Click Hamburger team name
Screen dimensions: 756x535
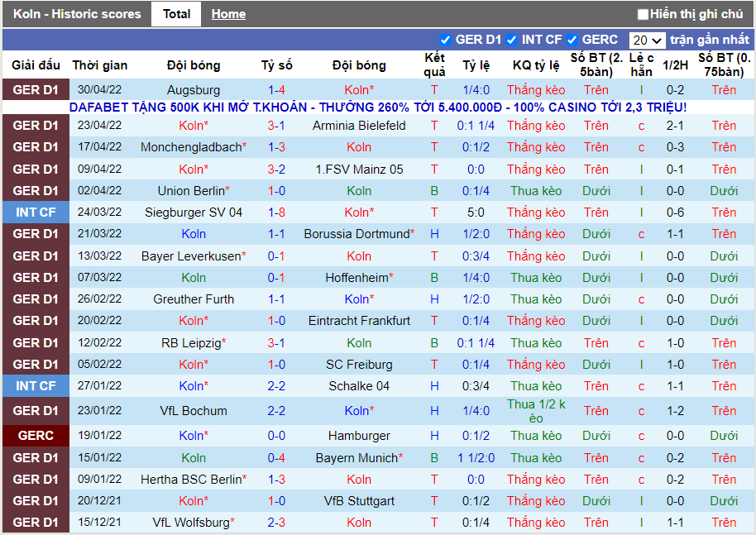359,435
